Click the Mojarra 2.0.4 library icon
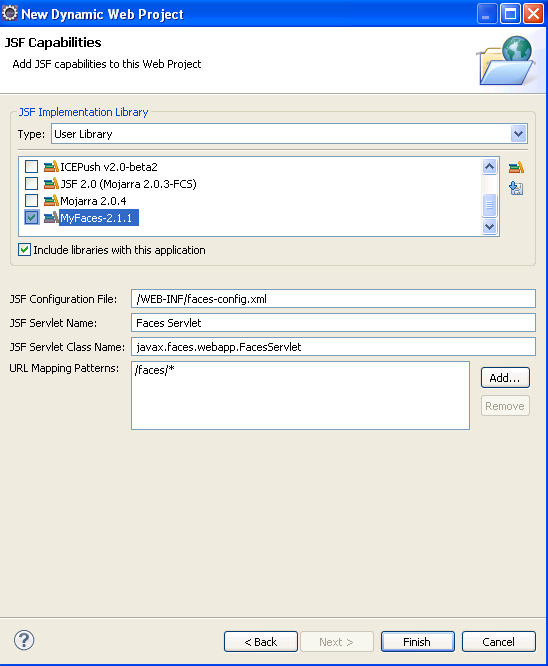The image size is (548, 666). pyautogui.click(x=51, y=200)
